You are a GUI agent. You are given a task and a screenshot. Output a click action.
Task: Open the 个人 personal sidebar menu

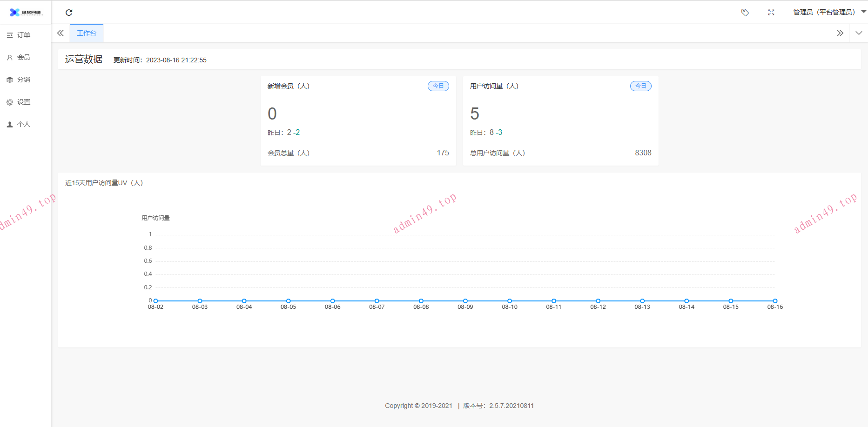23,124
